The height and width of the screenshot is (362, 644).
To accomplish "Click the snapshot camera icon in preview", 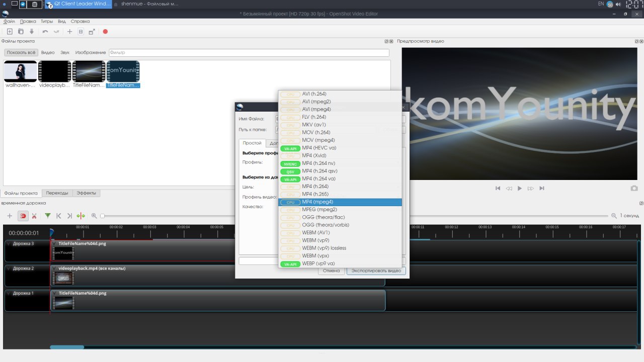I will pyautogui.click(x=634, y=188).
